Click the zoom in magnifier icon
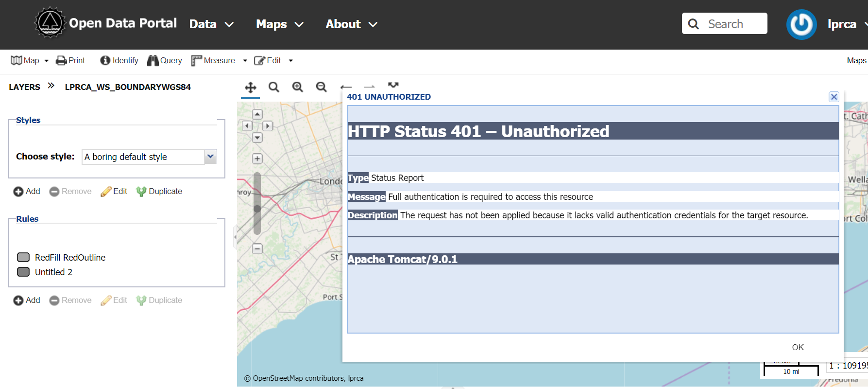The width and height of the screenshot is (868, 389). (x=298, y=87)
